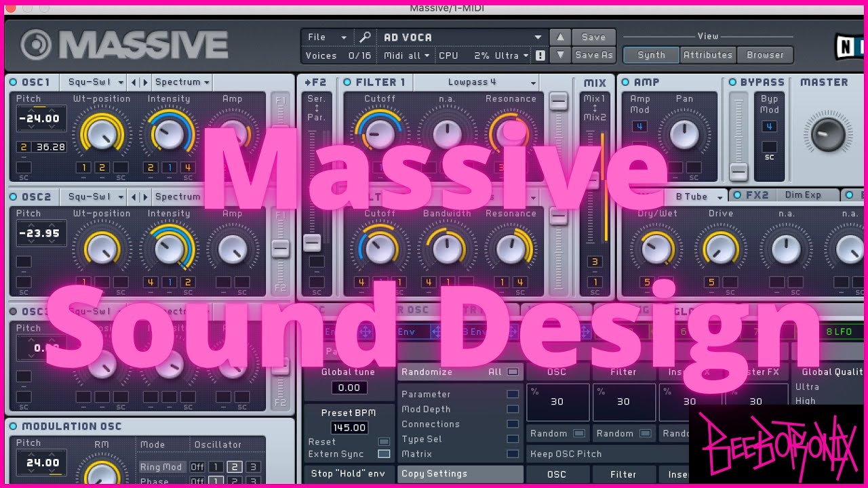Click the Stop "Hold" env button

(348, 474)
